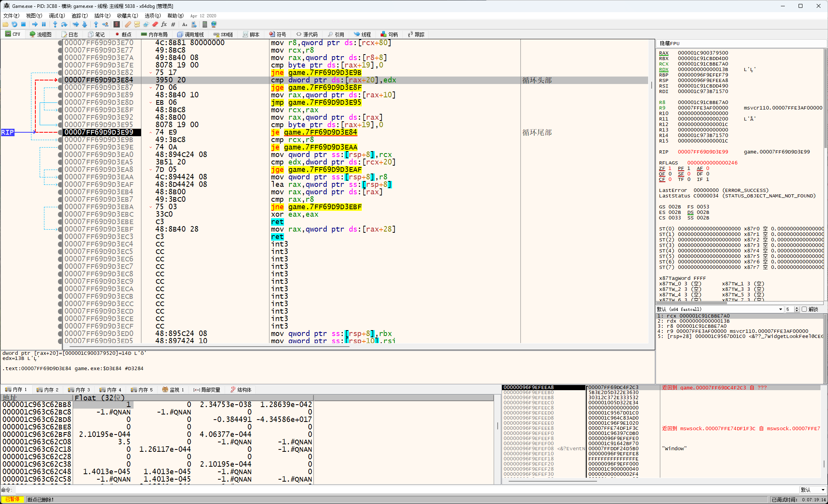Click the stop debugging square icon
This screenshot has width=828, height=504.
click(23, 24)
